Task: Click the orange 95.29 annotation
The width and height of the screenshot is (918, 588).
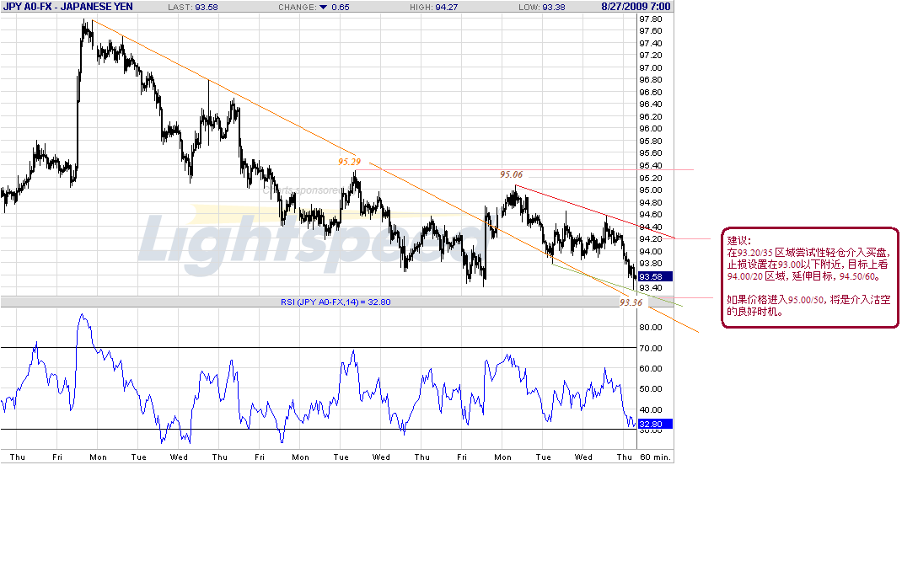Action: [x=350, y=162]
